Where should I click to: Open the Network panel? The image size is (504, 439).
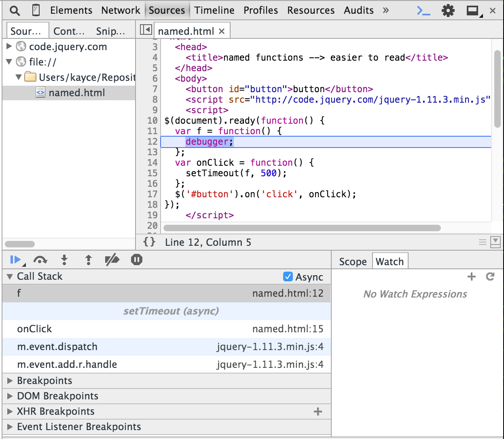click(x=121, y=10)
